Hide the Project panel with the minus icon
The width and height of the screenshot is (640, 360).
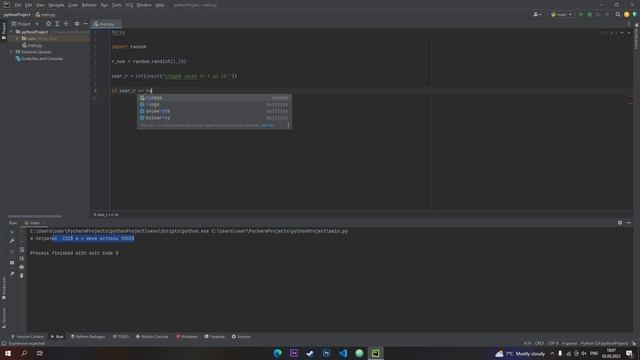pos(85,24)
